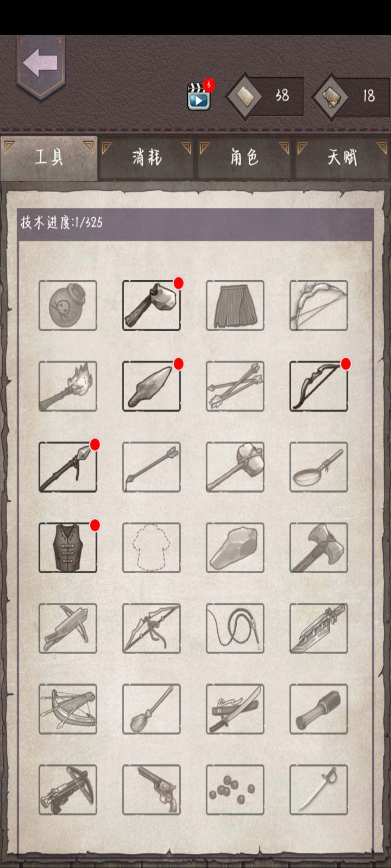The height and width of the screenshot is (868, 391).
Task: Pick the torch tool icon
Action: tap(68, 386)
